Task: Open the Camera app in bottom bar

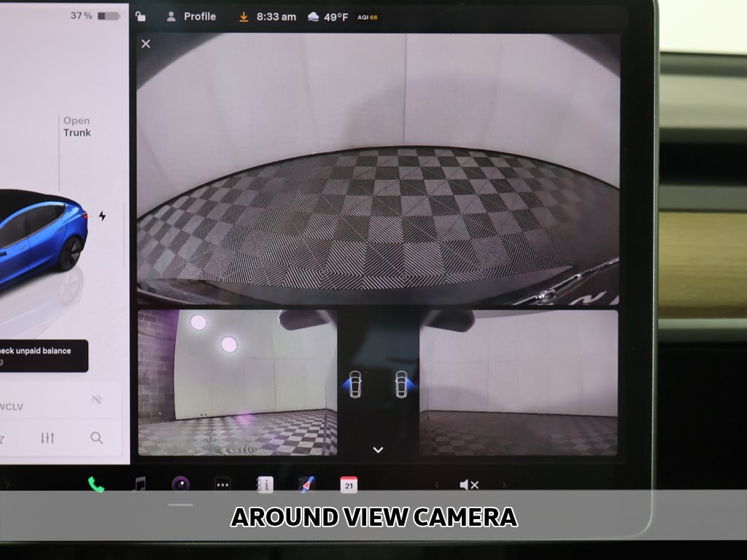Action: point(180,484)
